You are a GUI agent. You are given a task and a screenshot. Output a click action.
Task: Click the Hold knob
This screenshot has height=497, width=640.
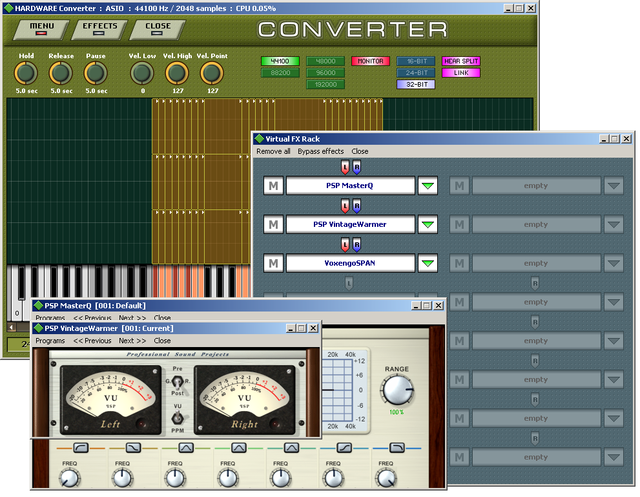tap(26, 73)
